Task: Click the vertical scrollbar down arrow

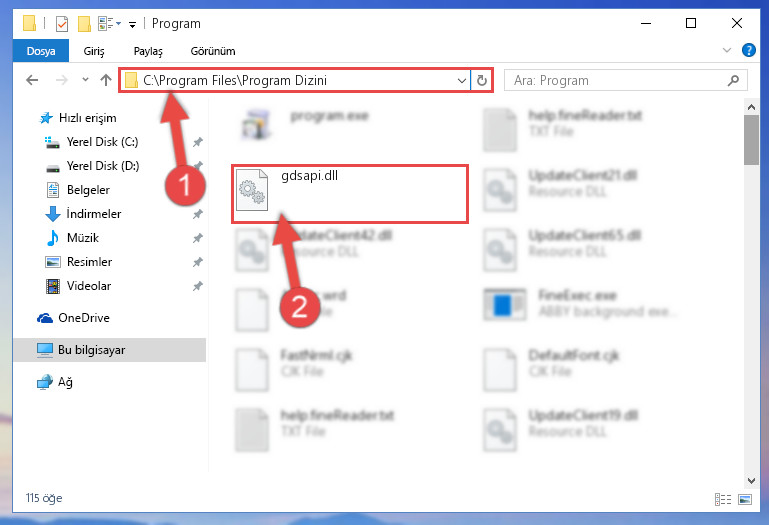Action: [x=751, y=480]
